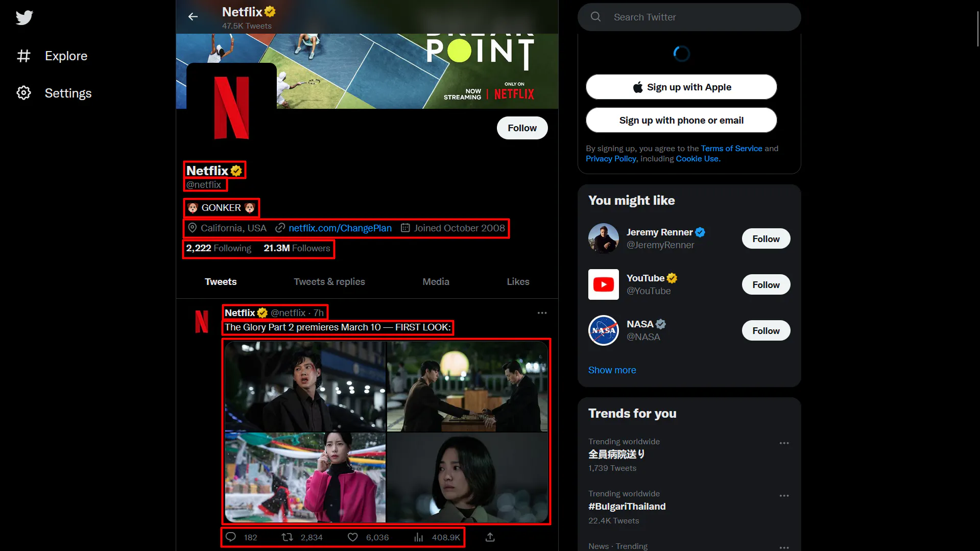Open options for the 全員病院送り trend
Image resolution: width=980 pixels, height=551 pixels.
click(784, 443)
